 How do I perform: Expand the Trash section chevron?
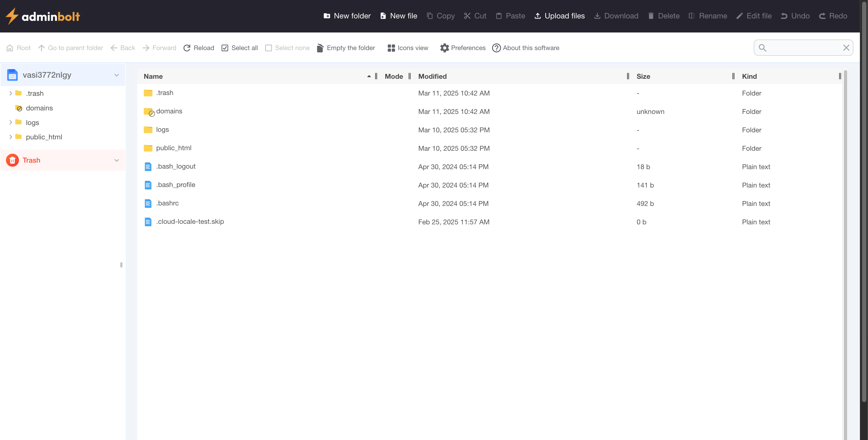(x=117, y=160)
